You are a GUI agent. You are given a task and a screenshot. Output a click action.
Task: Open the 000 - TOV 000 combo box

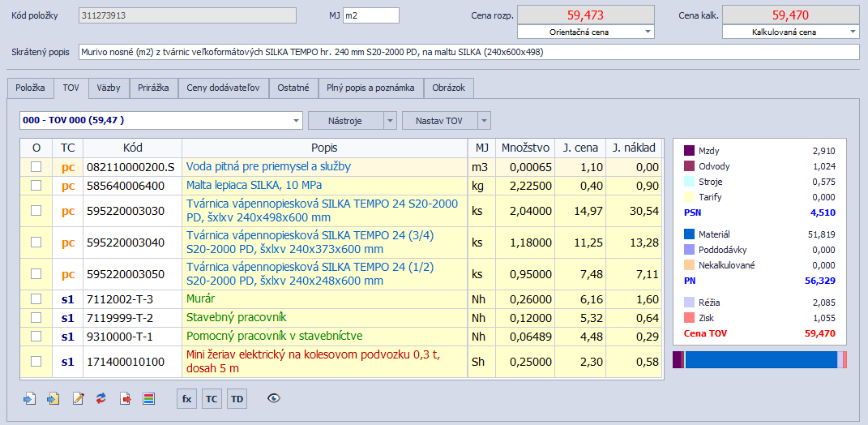click(293, 120)
